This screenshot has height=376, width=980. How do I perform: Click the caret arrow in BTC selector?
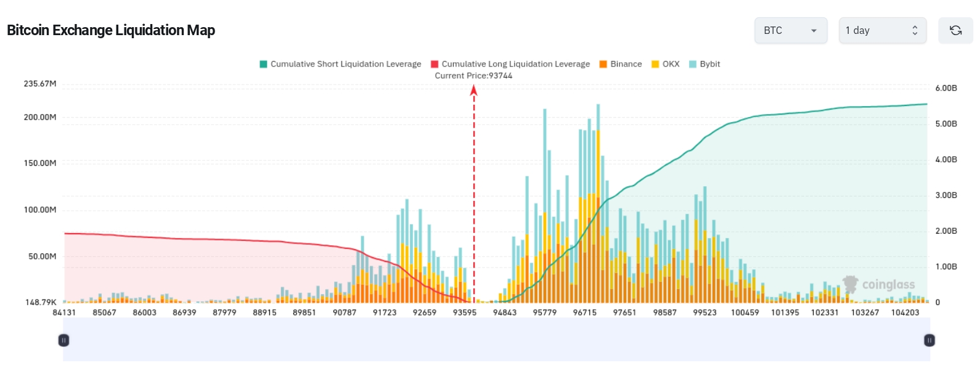tap(814, 31)
